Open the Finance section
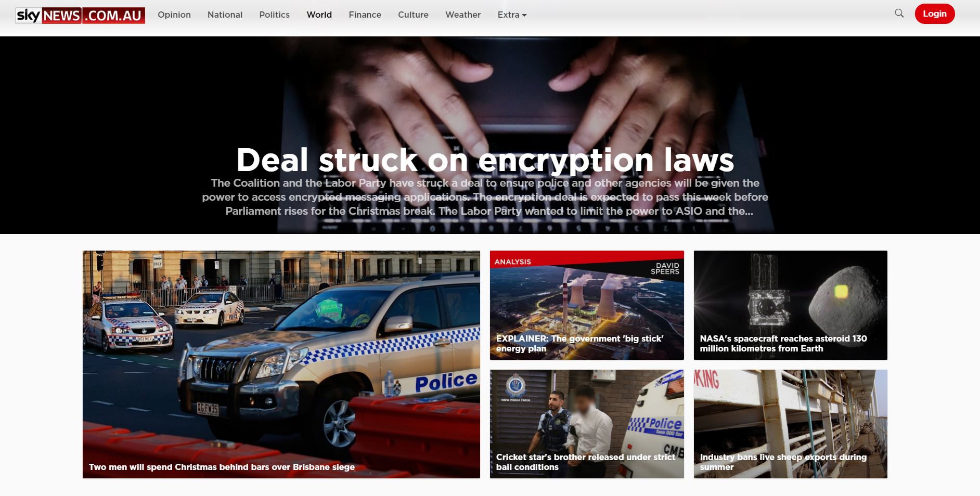The height and width of the screenshot is (496, 980). 365,15
